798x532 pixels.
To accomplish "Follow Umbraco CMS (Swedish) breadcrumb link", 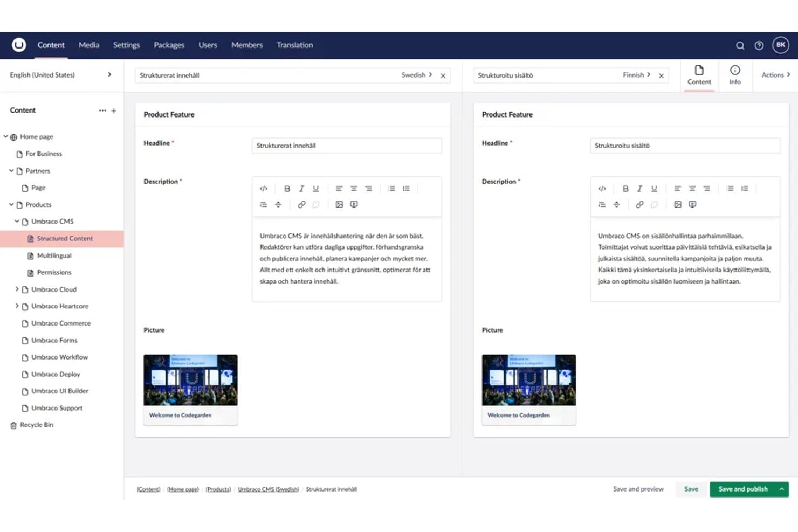I will tap(269, 489).
